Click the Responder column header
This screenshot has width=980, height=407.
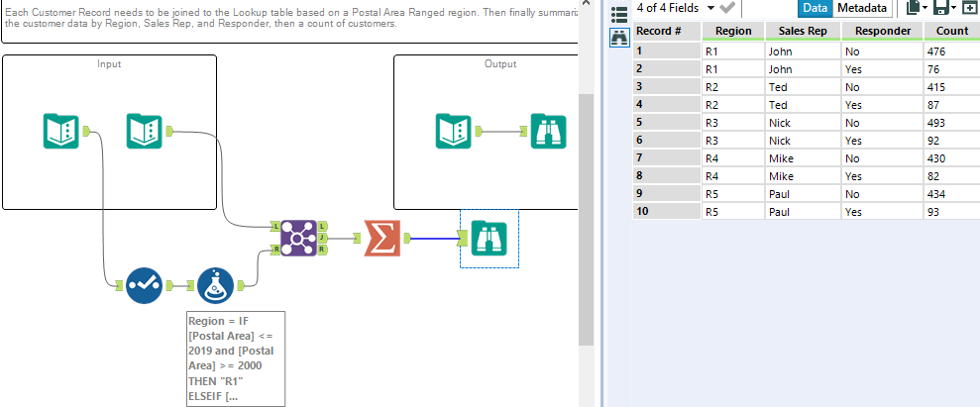pyautogui.click(x=882, y=32)
